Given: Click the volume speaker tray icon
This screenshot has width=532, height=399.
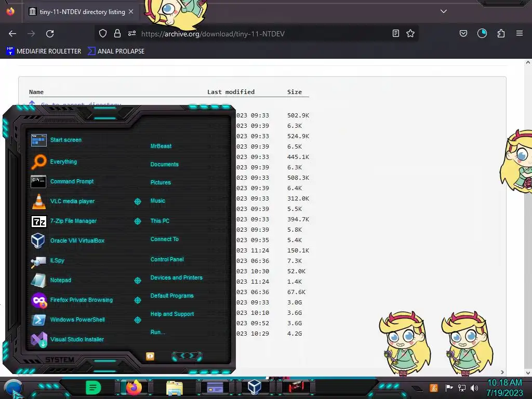Looking at the screenshot, I should [x=474, y=388].
